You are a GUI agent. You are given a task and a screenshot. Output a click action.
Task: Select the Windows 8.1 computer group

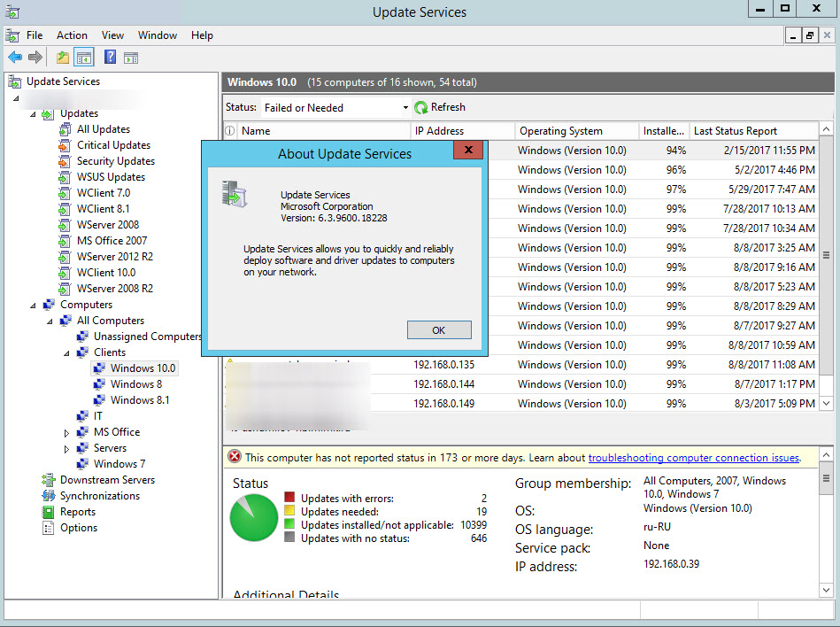[x=140, y=400]
